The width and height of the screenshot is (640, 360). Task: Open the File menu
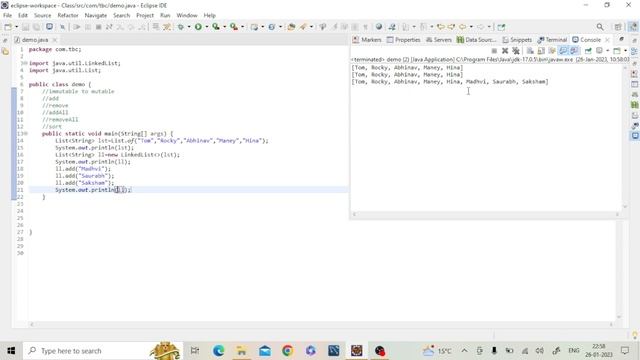pyautogui.click(x=7, y=16)
